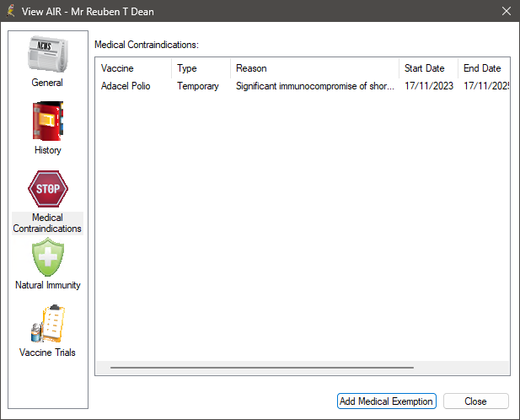The image size is (520, 420).
Task: Go to Natural Immunity green shield icon
Action: coord(47,257)
